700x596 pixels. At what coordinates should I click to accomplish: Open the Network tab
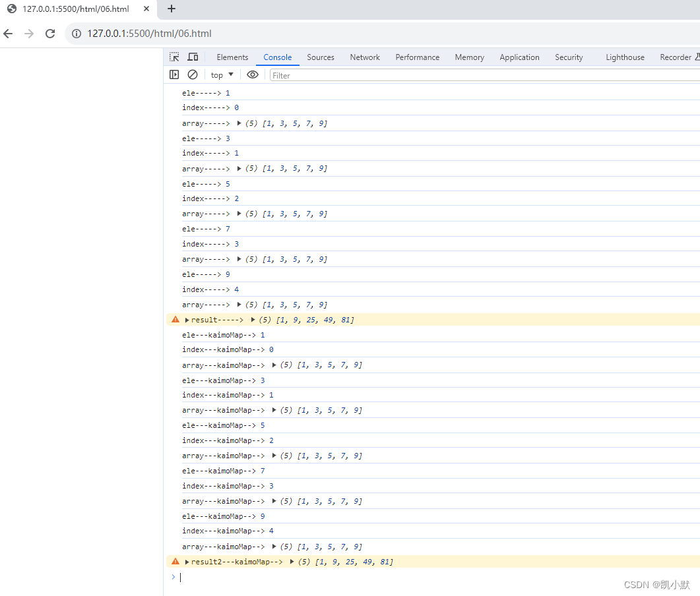[x=365, y=57]
